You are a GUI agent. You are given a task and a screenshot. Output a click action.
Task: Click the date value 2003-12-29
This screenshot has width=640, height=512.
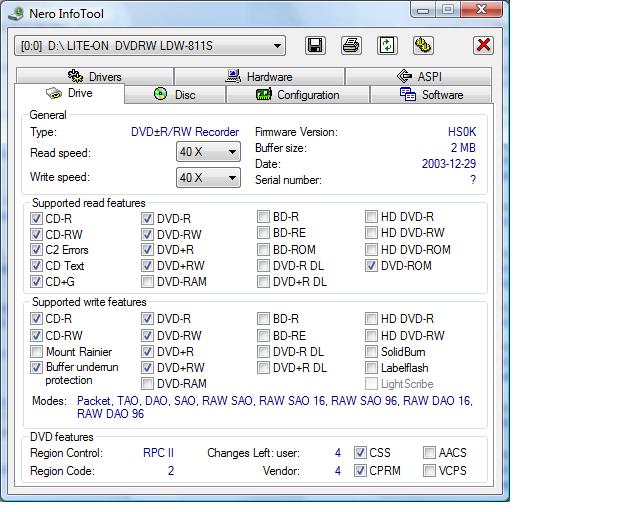click(x=449, y=164)
